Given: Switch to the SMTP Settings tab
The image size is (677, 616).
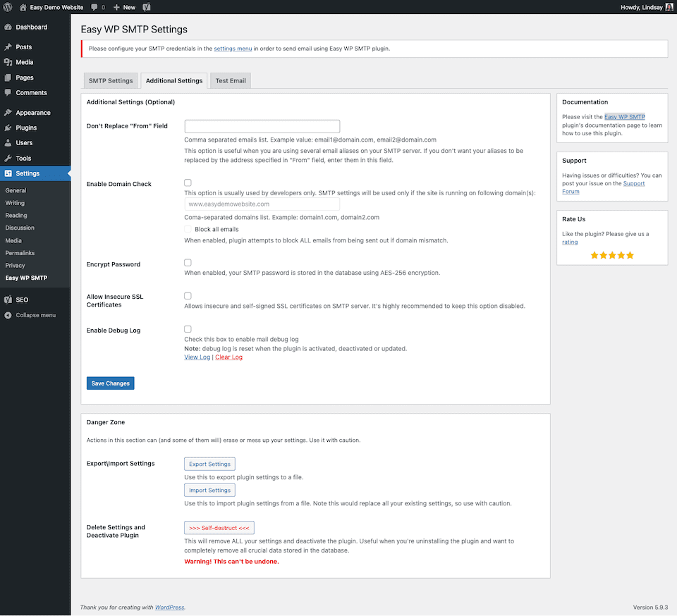Looking at the screenshot, I should pos(110,81).
